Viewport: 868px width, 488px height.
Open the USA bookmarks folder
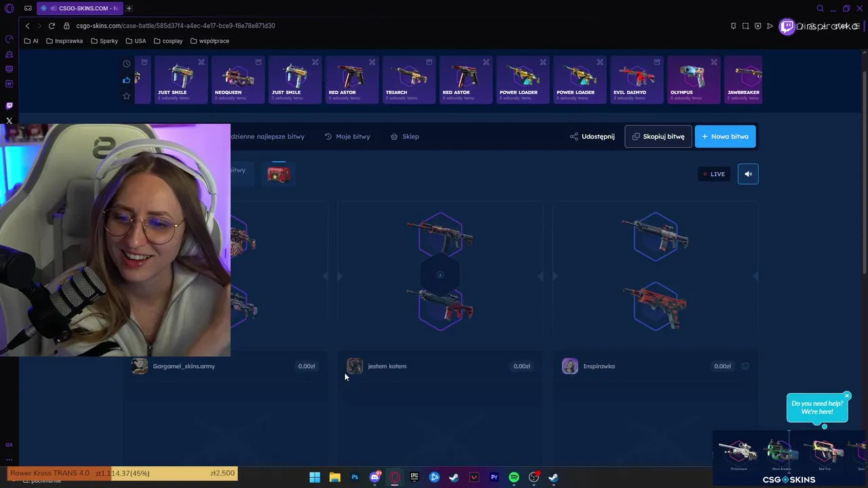pyautogui.click(x=136, y=41)
